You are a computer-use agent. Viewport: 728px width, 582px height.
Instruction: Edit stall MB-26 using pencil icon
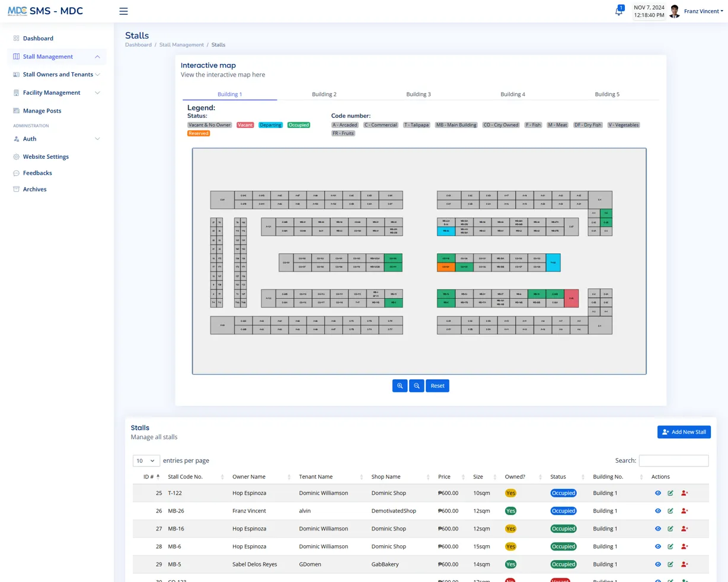(670, 511)
